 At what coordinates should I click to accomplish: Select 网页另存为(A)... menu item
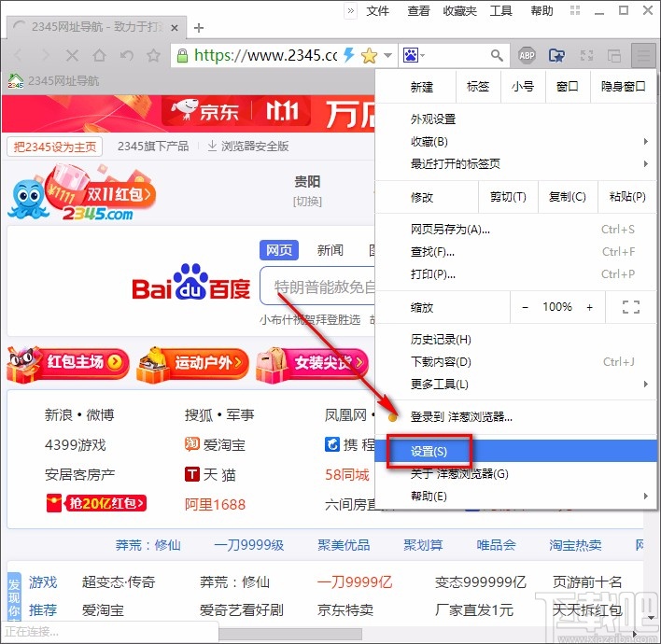click(515, 230)
